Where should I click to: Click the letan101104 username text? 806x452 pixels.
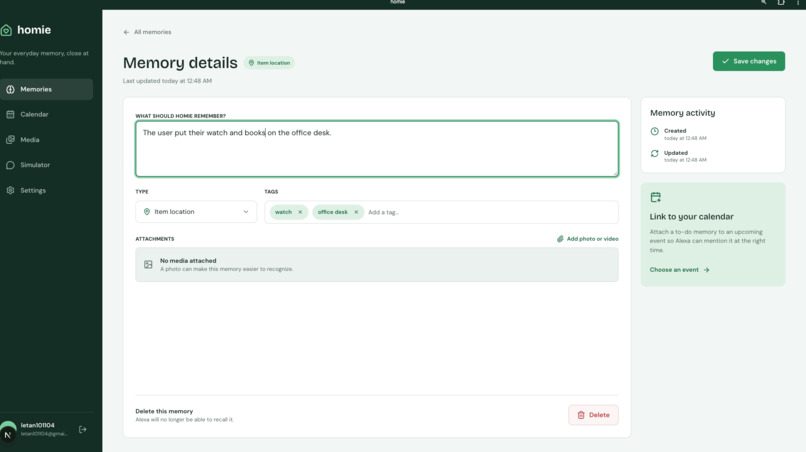pyautogui.click(x=38, y=425)
